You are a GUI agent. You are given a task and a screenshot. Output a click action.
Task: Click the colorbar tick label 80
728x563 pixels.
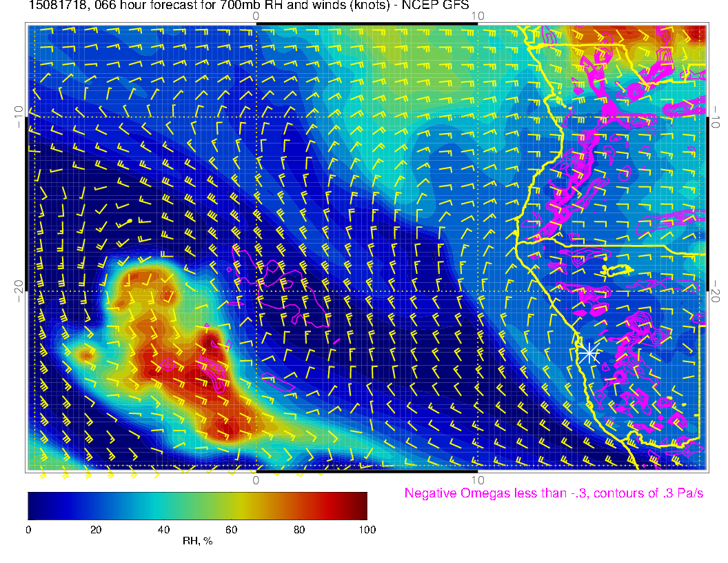point(299,530)
